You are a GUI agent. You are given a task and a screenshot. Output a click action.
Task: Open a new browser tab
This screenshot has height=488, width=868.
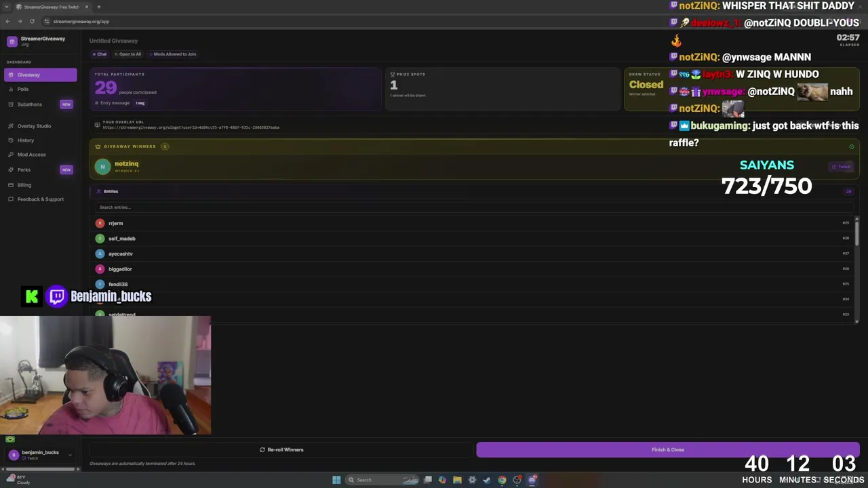99,7
